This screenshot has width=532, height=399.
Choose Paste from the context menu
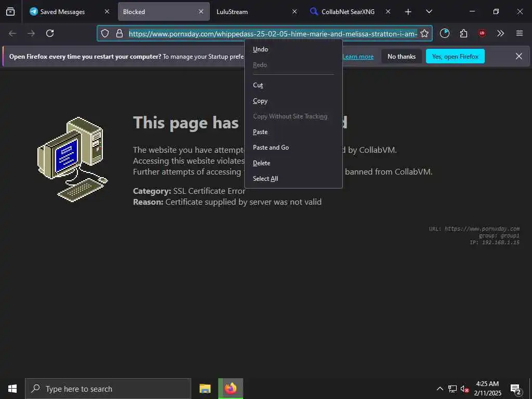[x=294, y=132]
